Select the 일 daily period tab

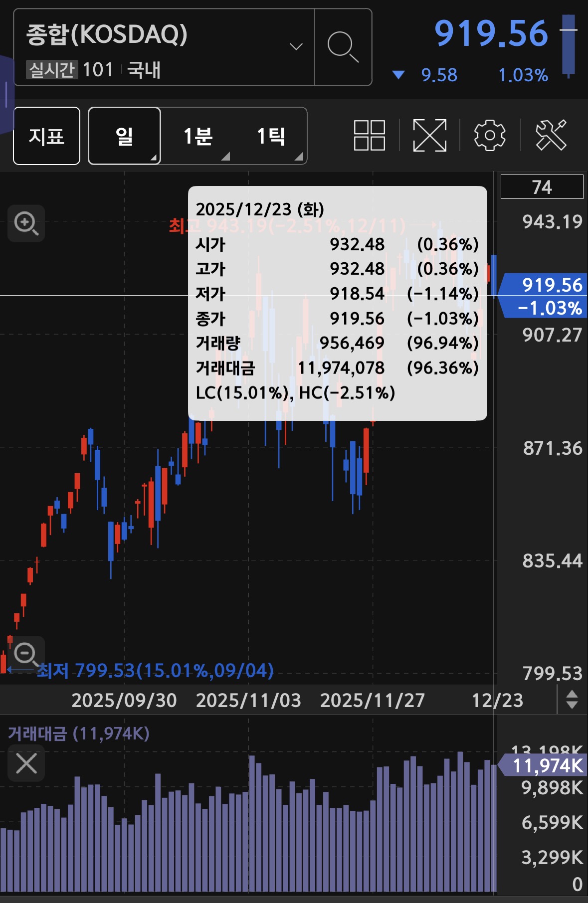[x=124, y=136]
